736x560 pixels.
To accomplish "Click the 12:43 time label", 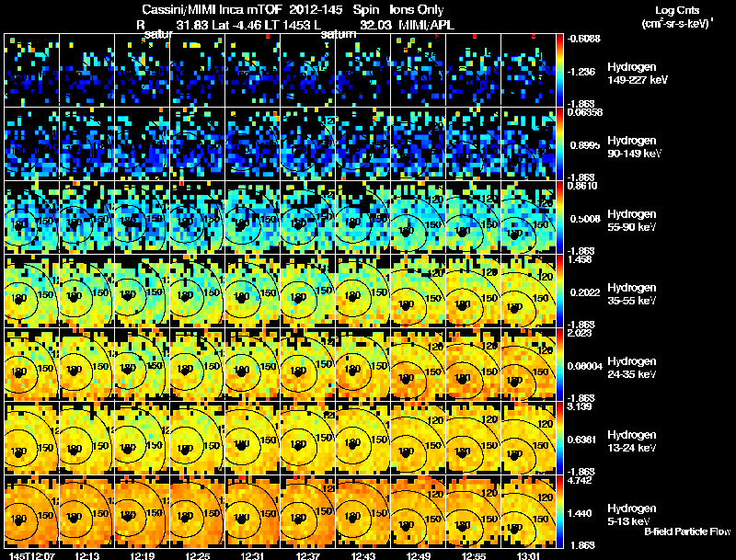I will (x=363, y=555).
